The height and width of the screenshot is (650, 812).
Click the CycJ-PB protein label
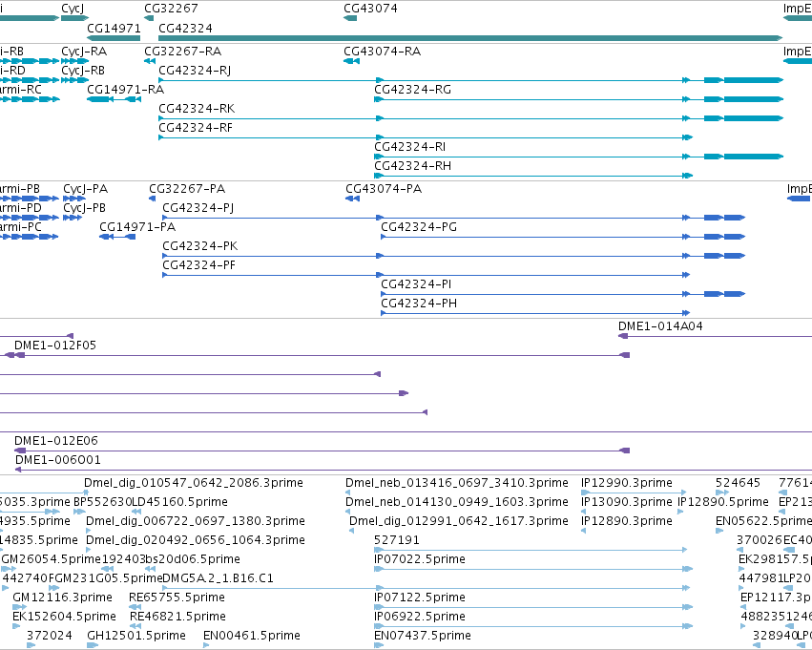point(84,208)
